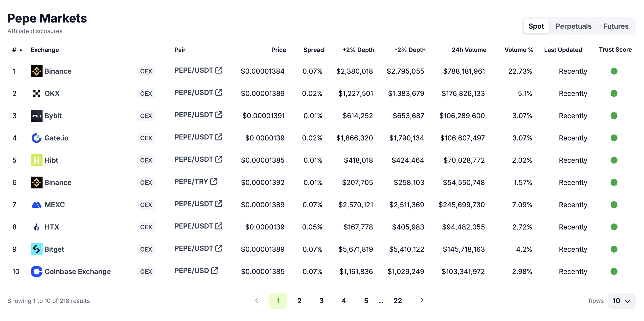Select the Spot markets tab

pyautogui.click(x=536, y=26)
